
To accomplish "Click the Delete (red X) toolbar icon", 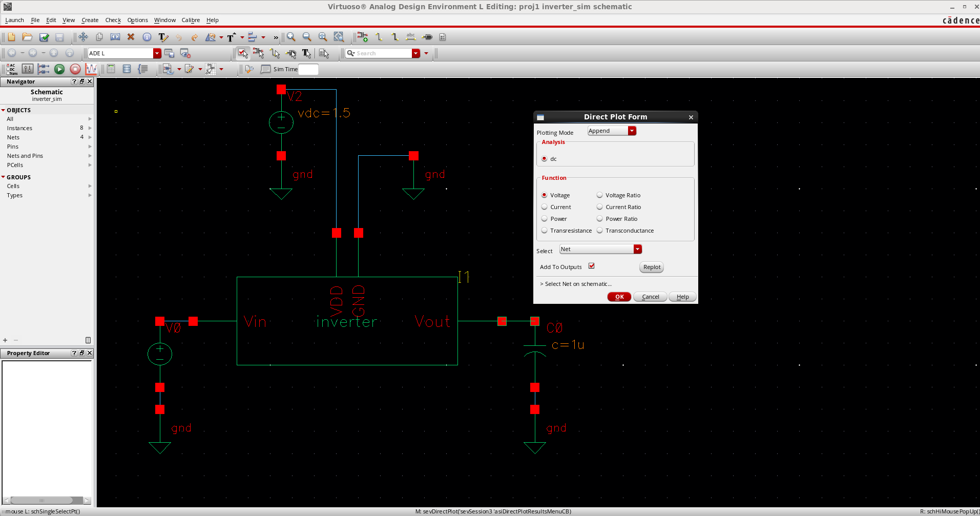I will point(131,37).
